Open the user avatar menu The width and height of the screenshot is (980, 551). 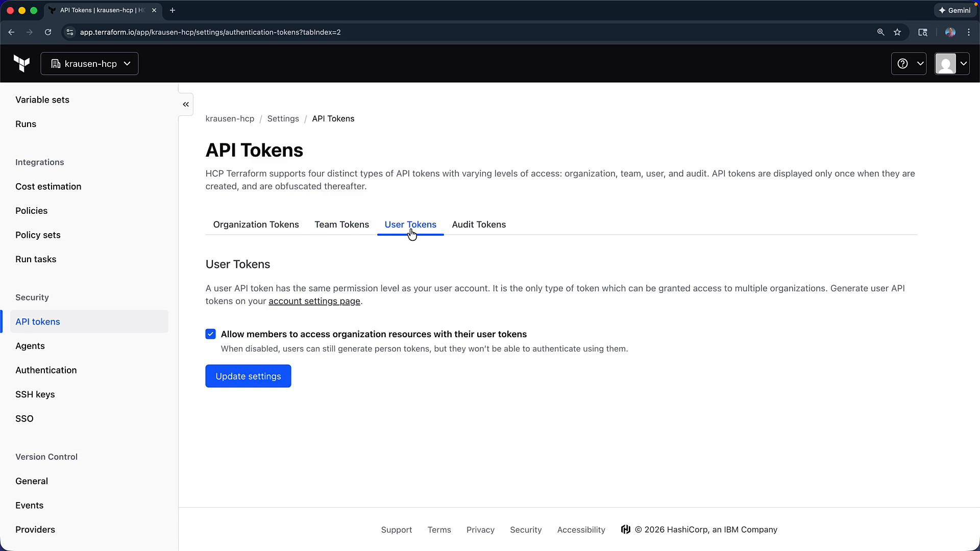[952, 64]
